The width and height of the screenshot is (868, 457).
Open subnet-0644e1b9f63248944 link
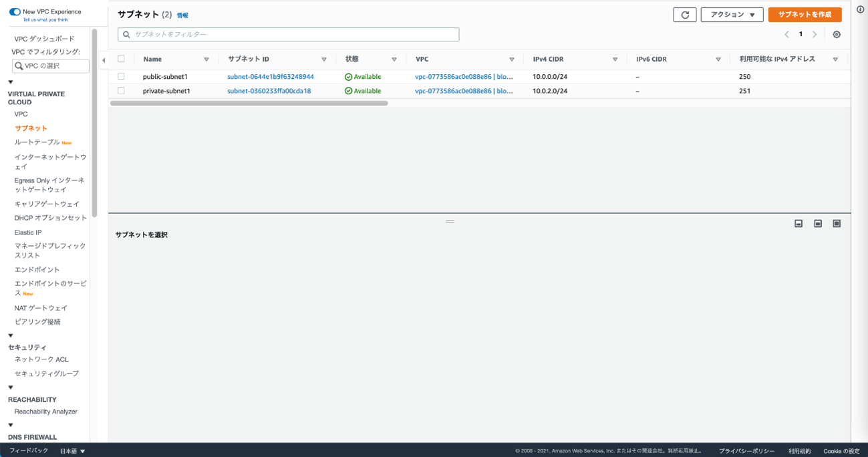(271, 77)
